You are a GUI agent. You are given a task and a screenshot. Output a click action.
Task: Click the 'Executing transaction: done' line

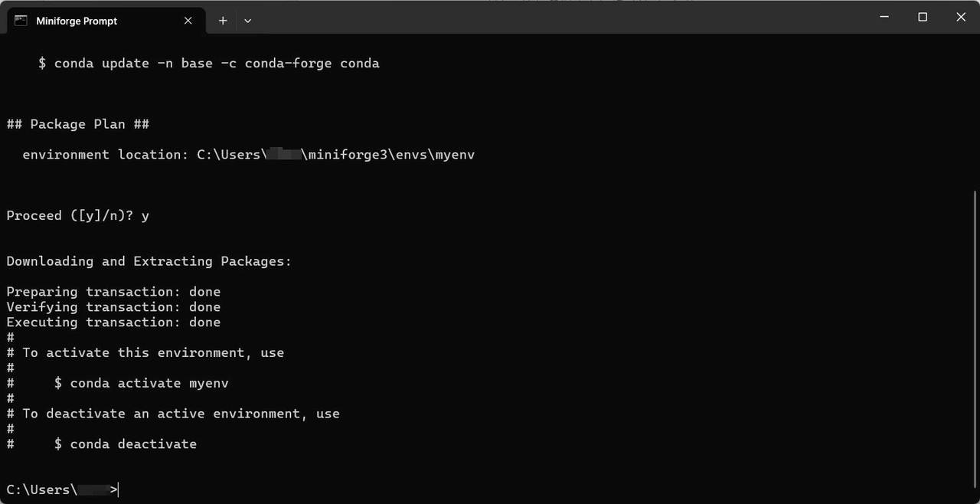(x=113, y=322)
